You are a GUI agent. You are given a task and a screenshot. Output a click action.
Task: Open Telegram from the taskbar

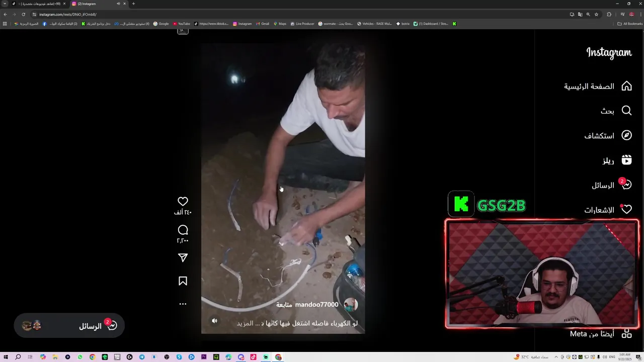point(142,357)
